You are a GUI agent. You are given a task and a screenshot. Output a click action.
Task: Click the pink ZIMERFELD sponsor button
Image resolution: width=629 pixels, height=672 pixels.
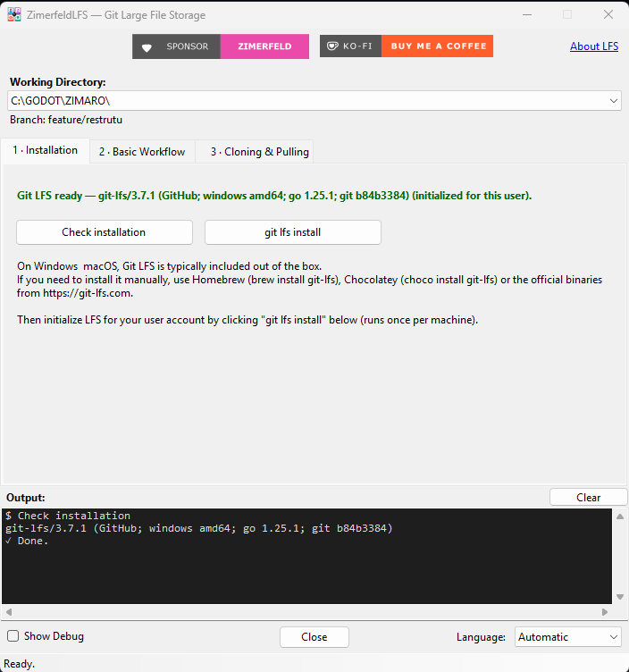click(x=264, y=46)
